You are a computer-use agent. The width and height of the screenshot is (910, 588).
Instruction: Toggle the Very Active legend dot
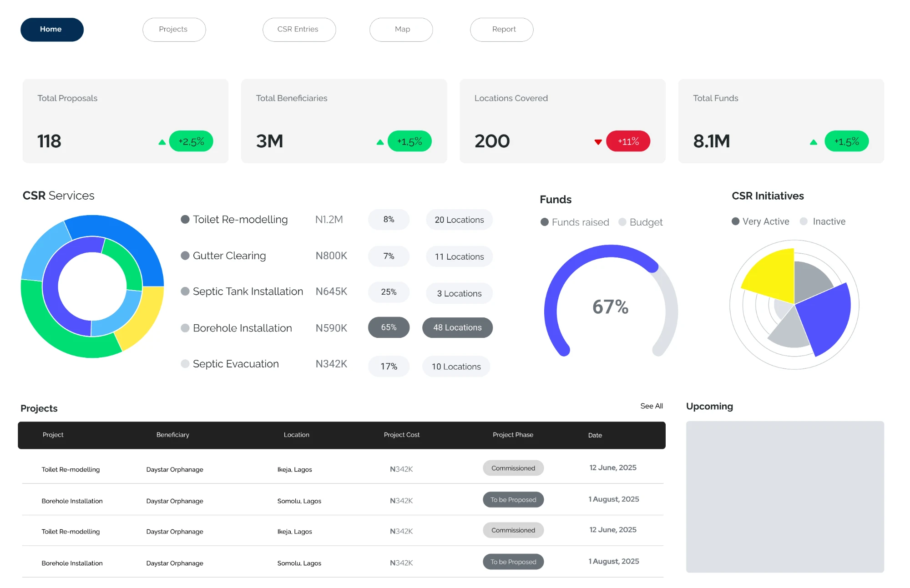pos(736,221)
